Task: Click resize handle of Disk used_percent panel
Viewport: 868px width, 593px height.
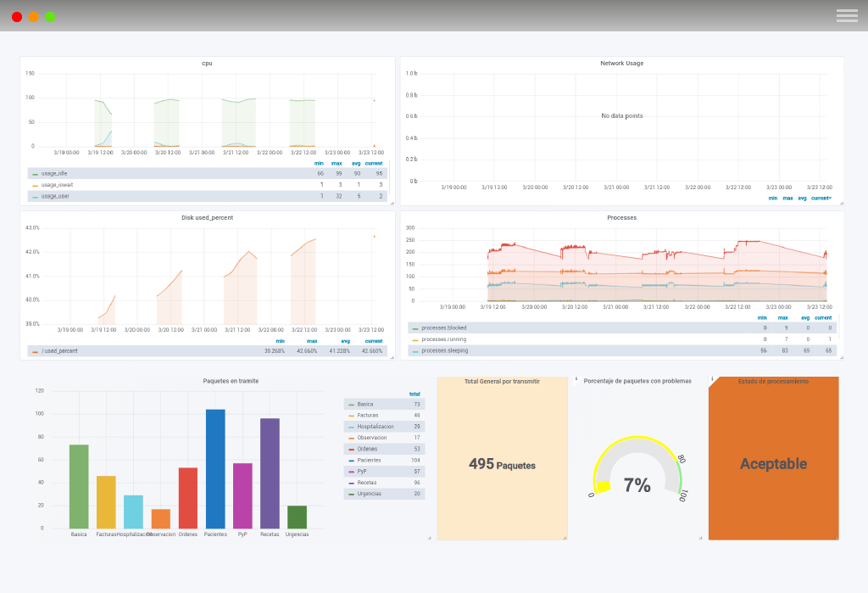Action: point(392,357)
